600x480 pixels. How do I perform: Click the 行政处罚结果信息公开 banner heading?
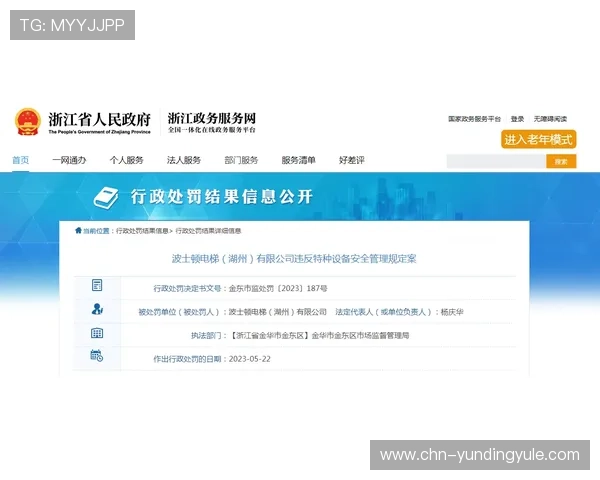(222, 197)
